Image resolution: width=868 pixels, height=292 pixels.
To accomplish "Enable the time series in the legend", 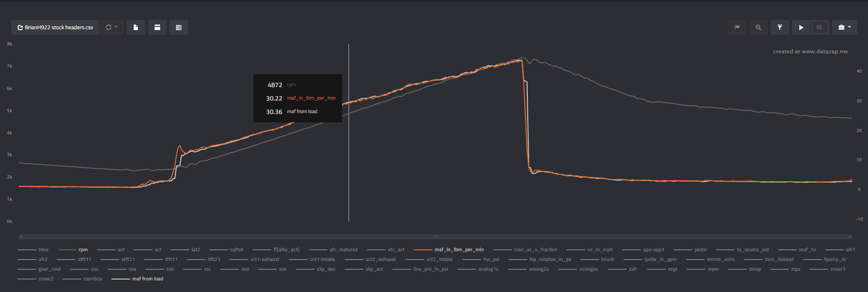I will point(33,250).
